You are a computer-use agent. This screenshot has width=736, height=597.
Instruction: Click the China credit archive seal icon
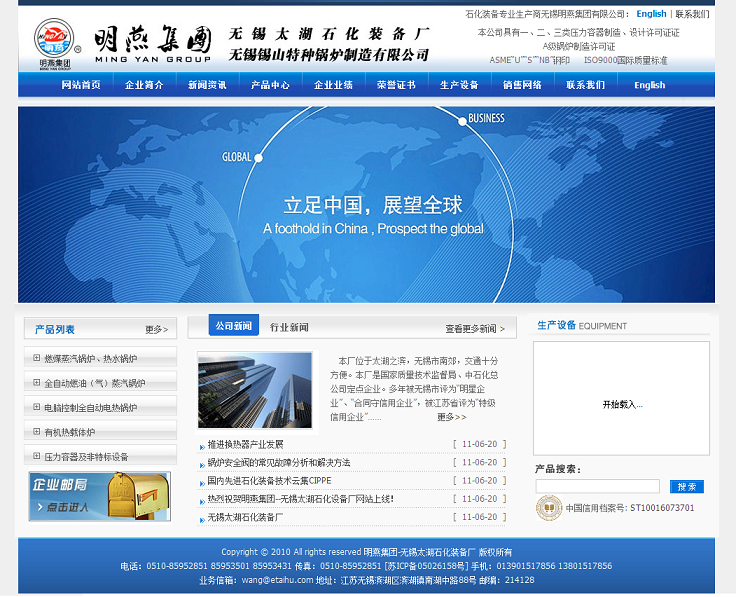point(549,507)
